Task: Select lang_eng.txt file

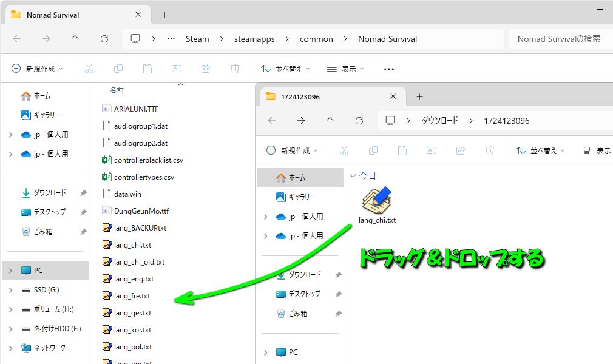Action: pyautogui.click(x=128, y=279)
